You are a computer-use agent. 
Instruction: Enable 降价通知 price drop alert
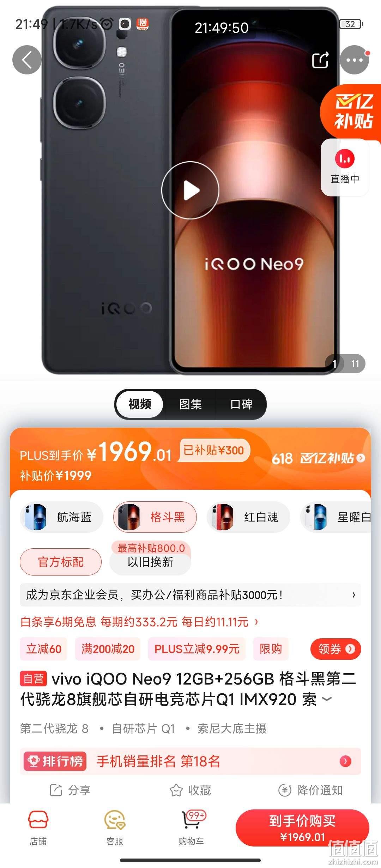point(310,790)
